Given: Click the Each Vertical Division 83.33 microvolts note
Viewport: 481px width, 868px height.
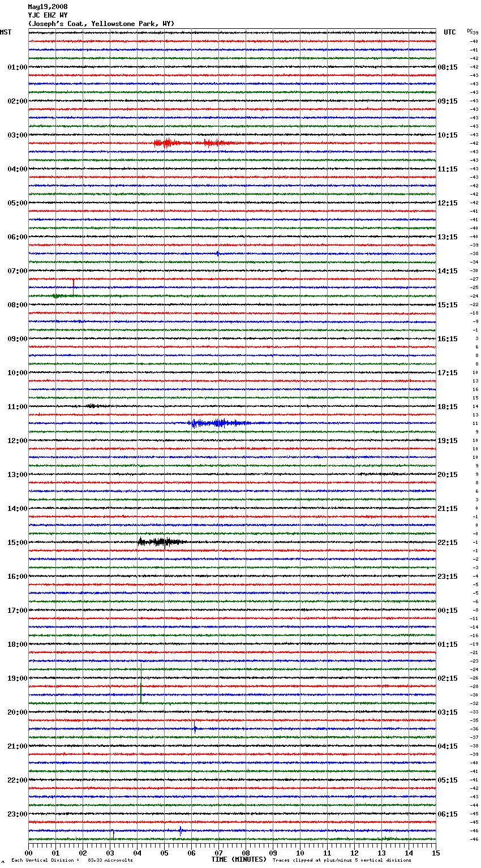Looking at the screenshot, I should [x=72, y=860].
